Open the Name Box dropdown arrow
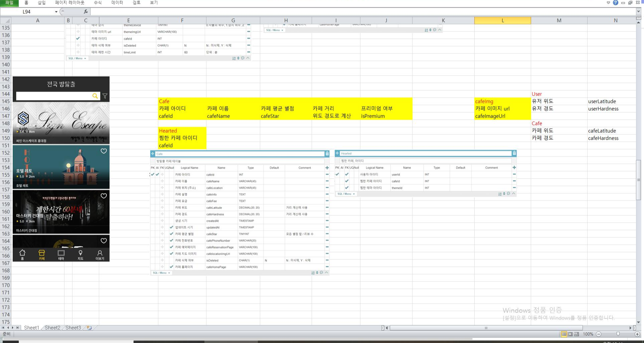 56,12
